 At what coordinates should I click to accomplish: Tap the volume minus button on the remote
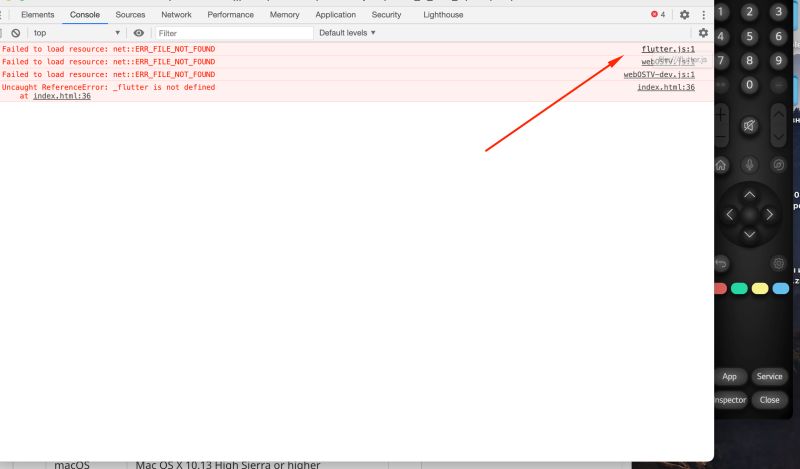pyautogui.click(x=720, y=137)
